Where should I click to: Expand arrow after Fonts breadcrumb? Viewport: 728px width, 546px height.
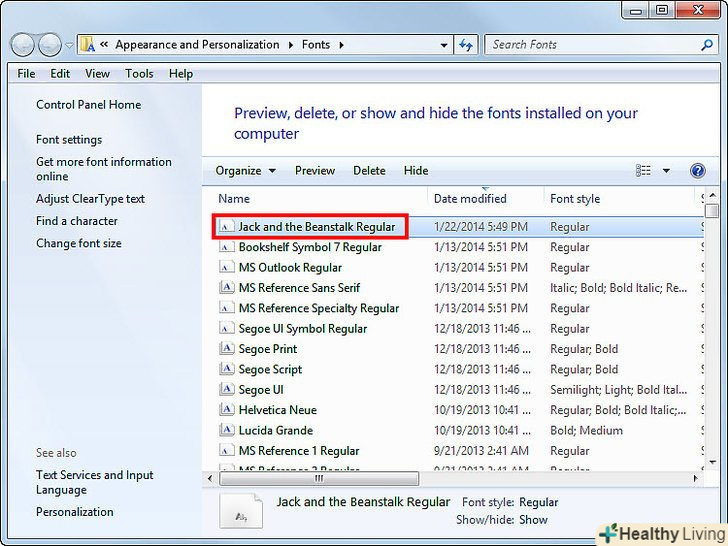[x=341, y=45]
